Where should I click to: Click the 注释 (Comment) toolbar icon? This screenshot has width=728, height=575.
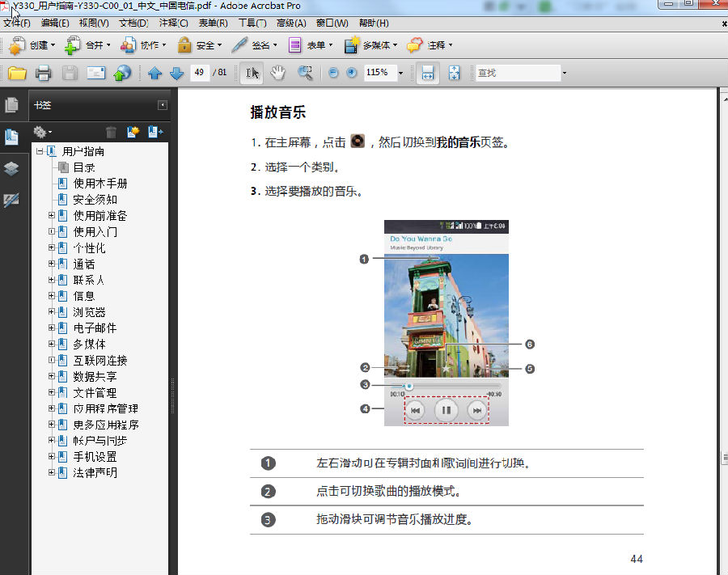[x=427, y=45]
